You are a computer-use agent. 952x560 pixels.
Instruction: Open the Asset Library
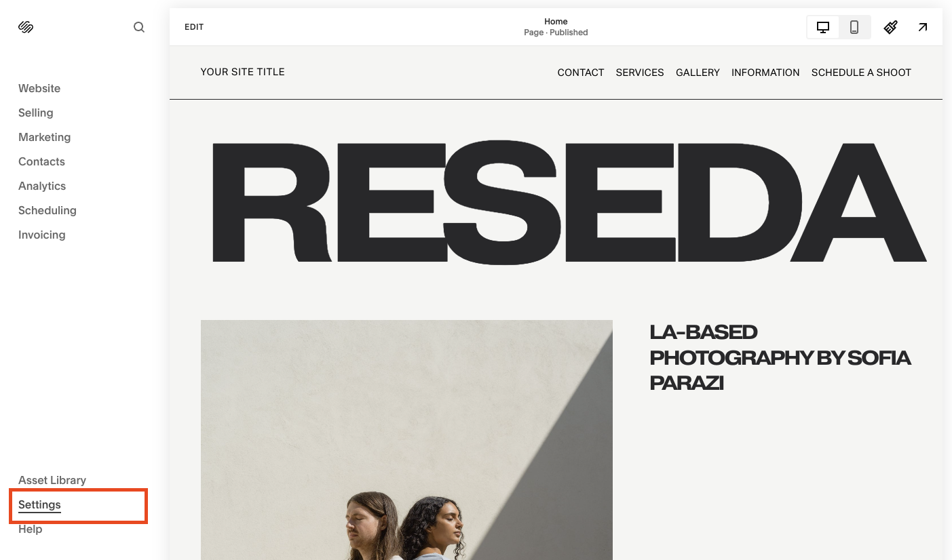point(52,480)
